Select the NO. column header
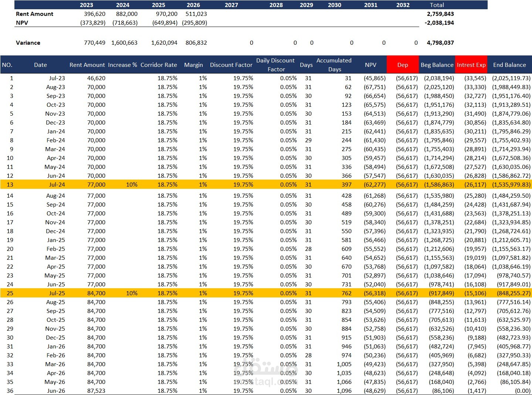 (7, 65)
